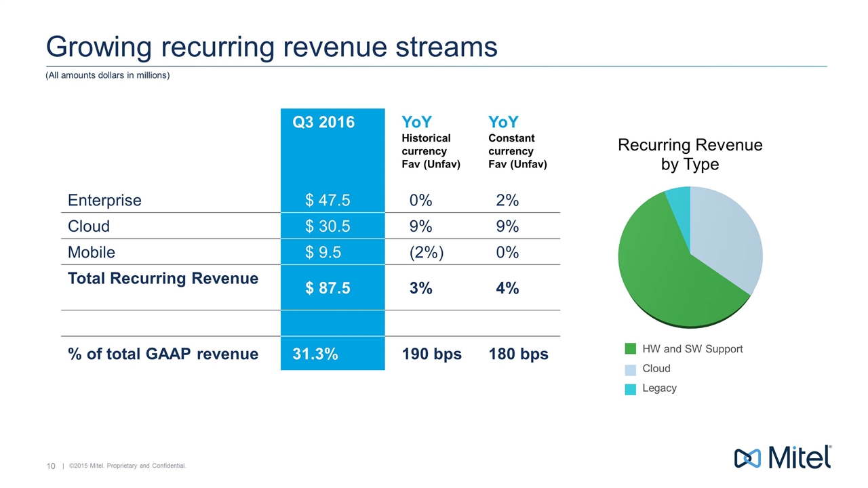Select the Enterprise row label

pos(104,200)
